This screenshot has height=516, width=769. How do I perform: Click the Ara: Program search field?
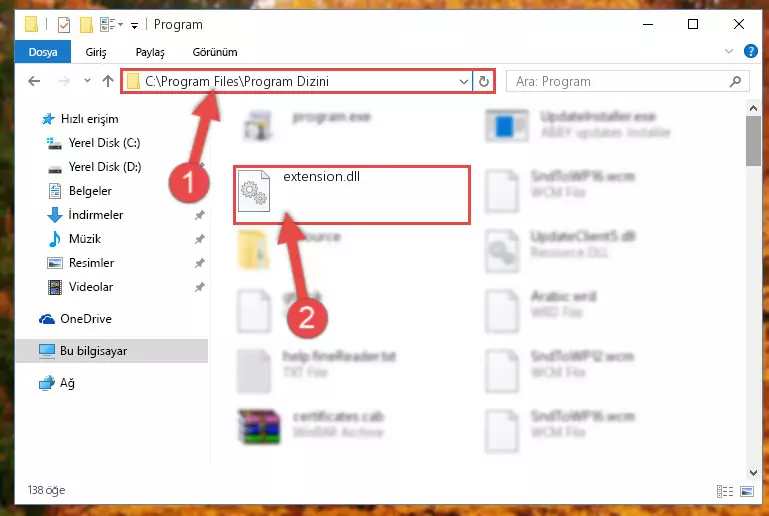point(617,81)
